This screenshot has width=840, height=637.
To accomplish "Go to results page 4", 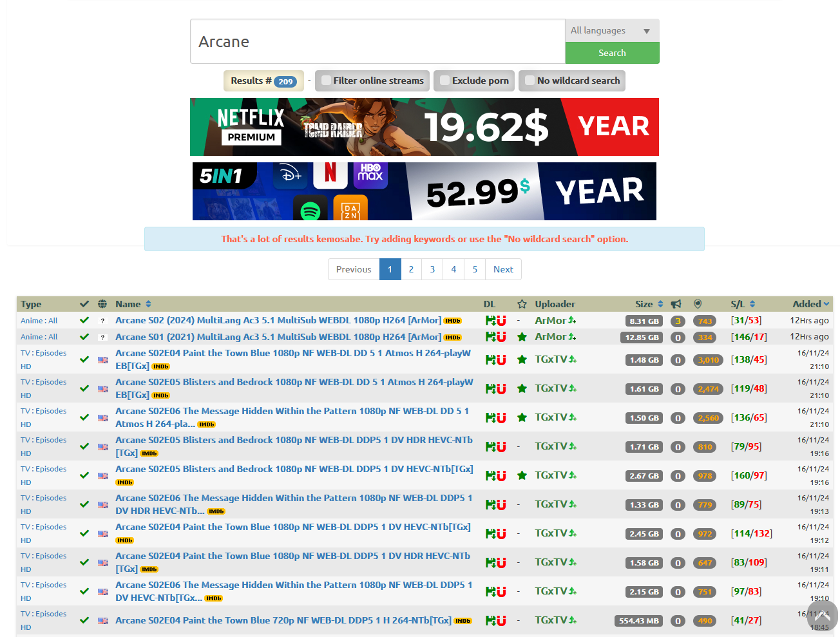I will (x=453, y=269).
